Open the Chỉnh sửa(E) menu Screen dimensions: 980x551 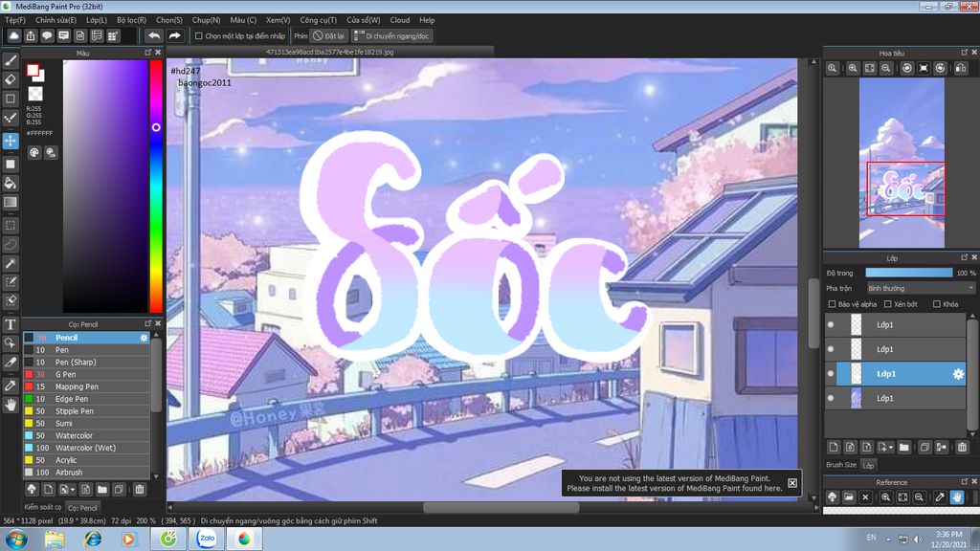click(56, 20)
